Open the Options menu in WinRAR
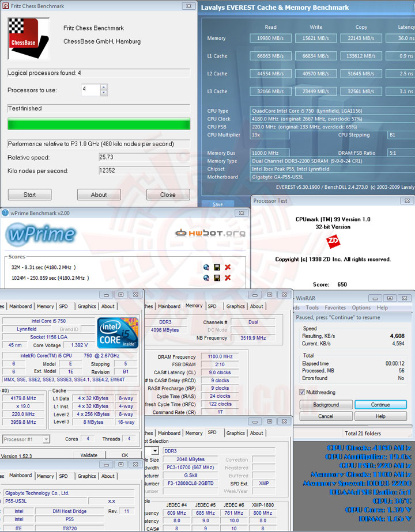415x532 pixels. pos(361,307)
